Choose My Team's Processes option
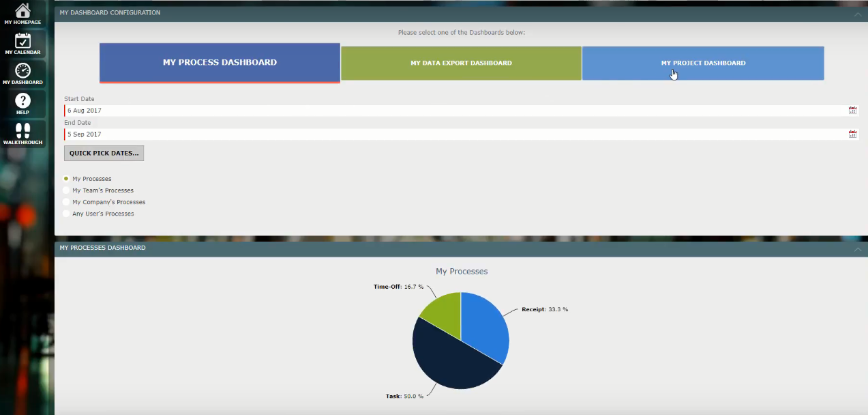Viewport: 868px width, 415px height. 65,190
